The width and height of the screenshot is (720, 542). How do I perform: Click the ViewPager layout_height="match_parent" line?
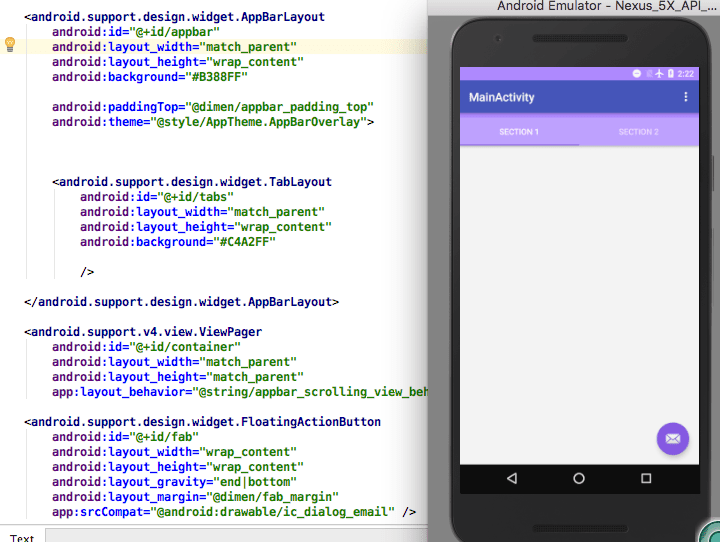point(178,377)
